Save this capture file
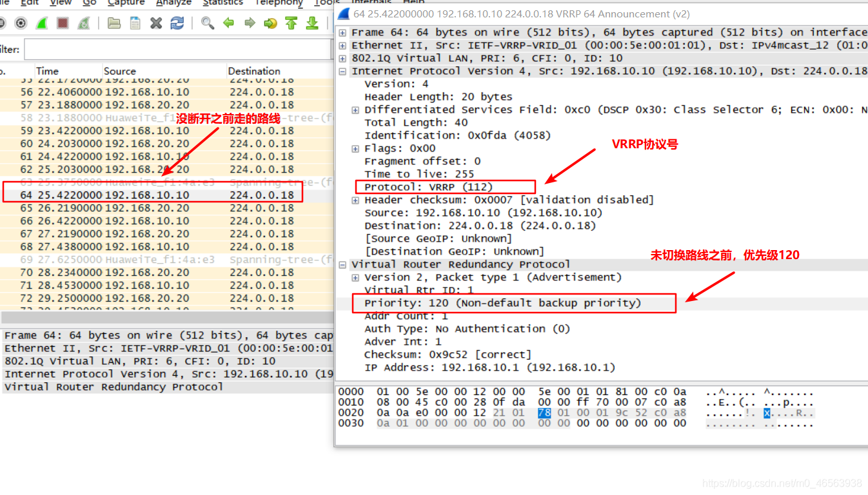 pos(135,23)
